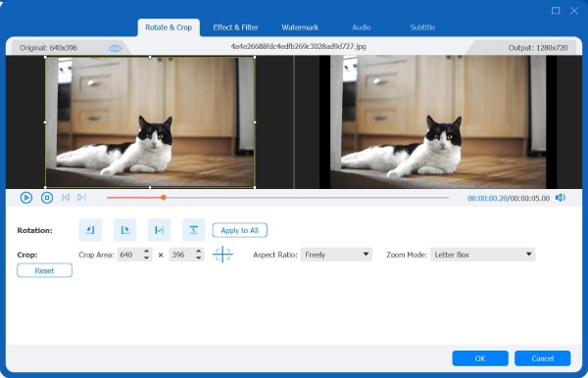The width and height of the screenshot is (588, 378).
Task: Open the Watermark tab
Action: [300, 27]
